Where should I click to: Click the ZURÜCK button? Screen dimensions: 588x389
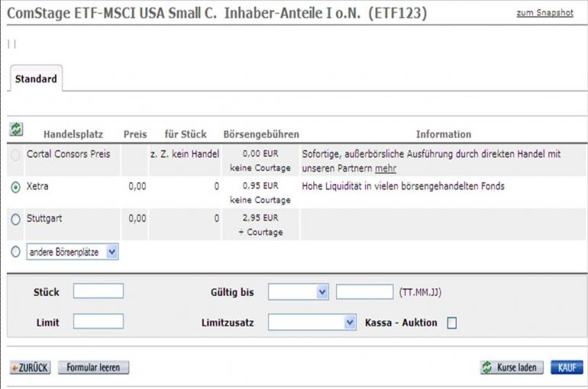click(x=30, y=368)
